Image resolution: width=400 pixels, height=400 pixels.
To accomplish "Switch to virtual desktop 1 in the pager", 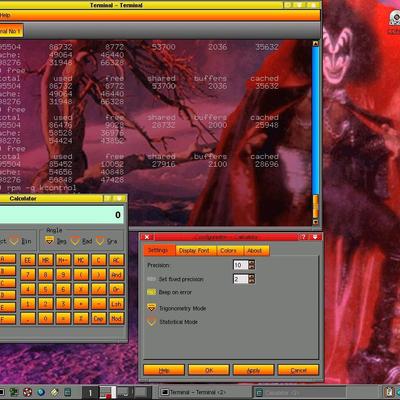I will (90, 392).
